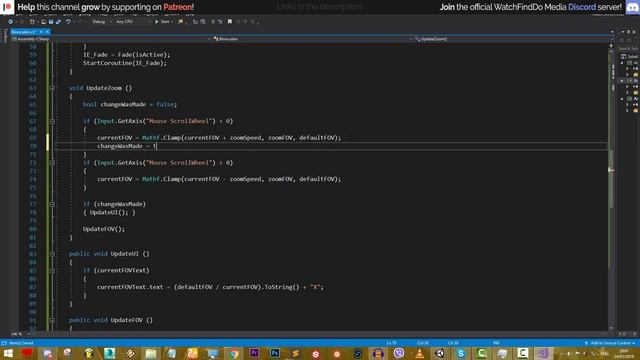This screenshot has width=640, height=360.
Task: Collapse the second Mouse ScrollWheel if block
Action: pyautogui.click(x=52, y=163)
